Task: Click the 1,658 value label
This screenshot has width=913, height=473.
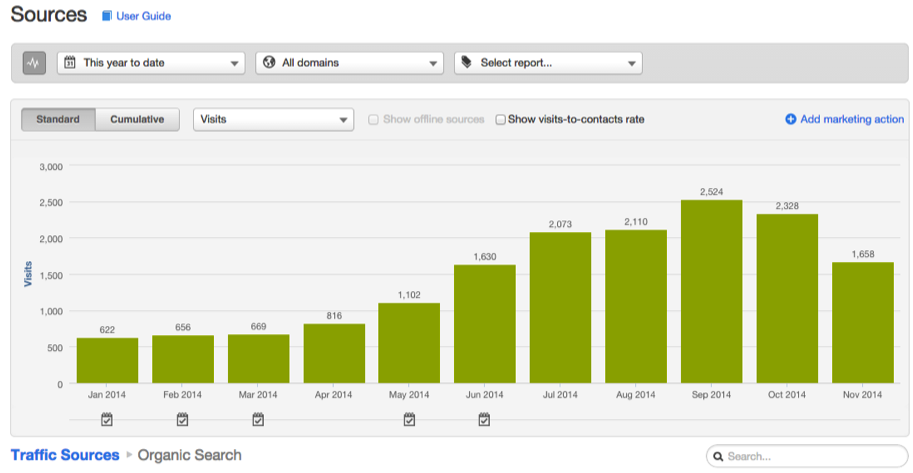Action: (863, 254)
